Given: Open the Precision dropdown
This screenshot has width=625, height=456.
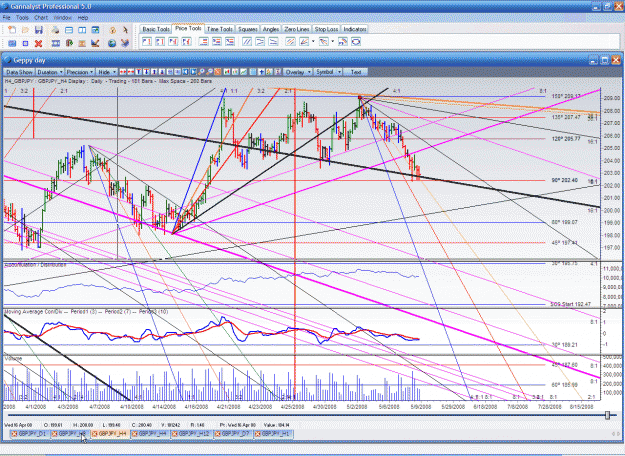Looking at the screenshot, I should pos(80,72).
